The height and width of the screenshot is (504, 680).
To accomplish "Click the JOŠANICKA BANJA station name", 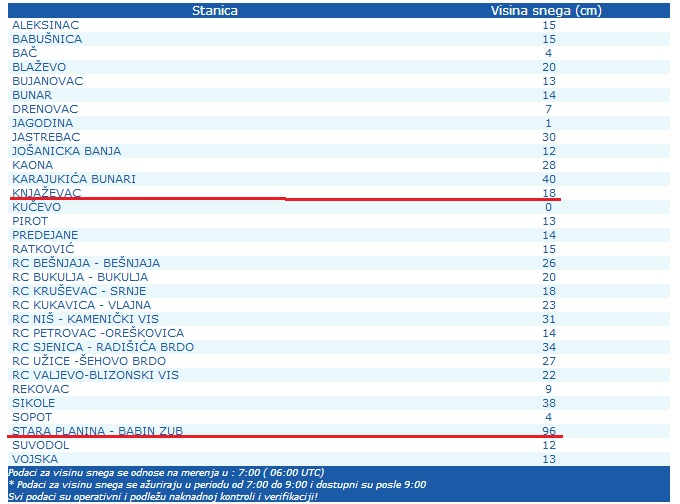I will click(x=66, y=151).
